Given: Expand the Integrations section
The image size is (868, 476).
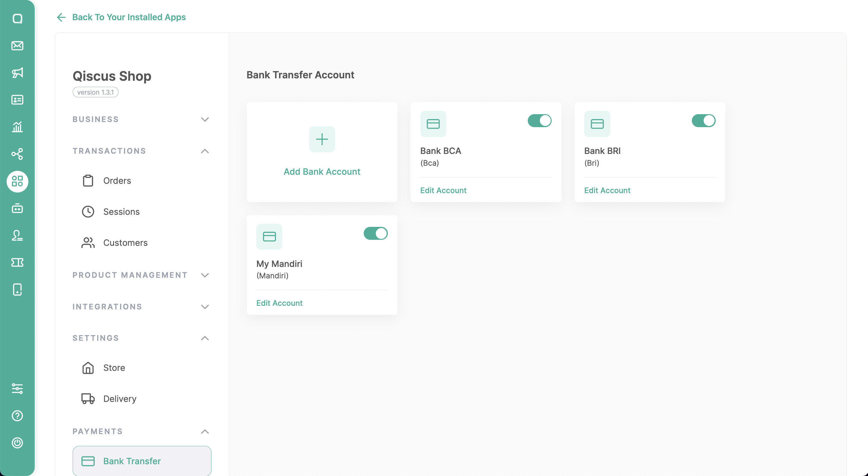Looking at the screenshot, I should pos(204,307).
